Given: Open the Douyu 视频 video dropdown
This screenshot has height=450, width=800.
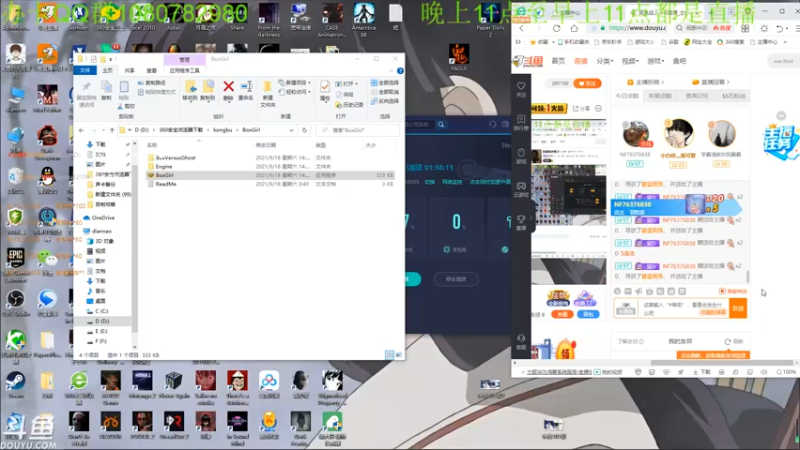Looking at the screenshot, I should tap(630, 61).
